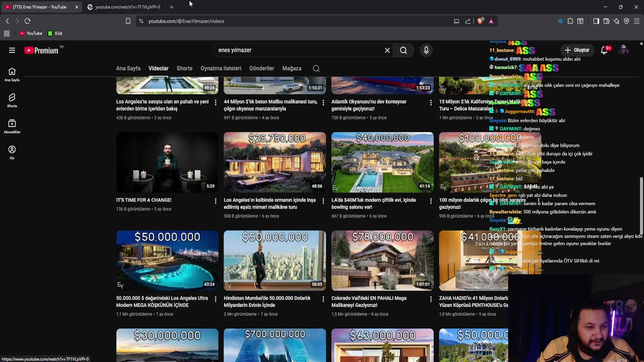This screenshot has height=362, width=644.
Task: Open the $30,000,000 thumbnail
Action: 168,345
